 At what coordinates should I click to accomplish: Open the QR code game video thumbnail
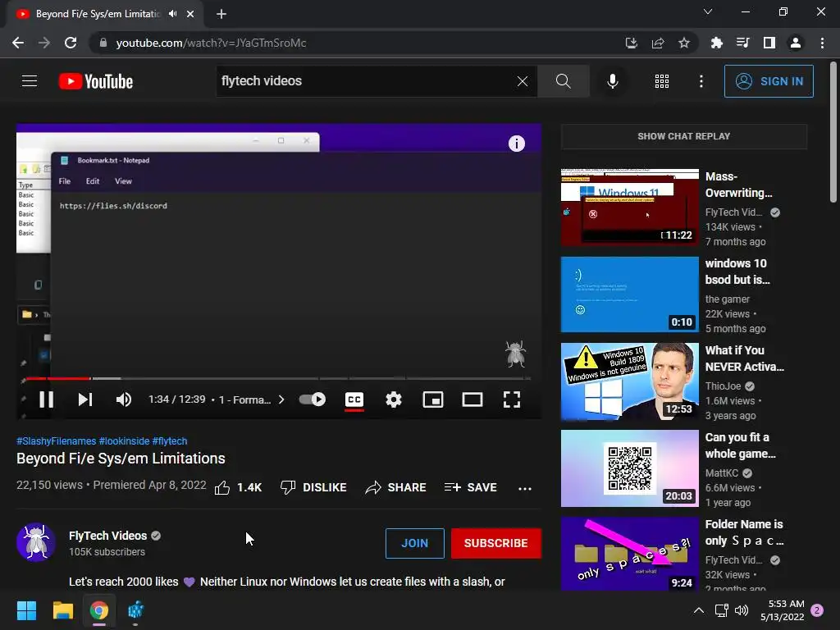(x=630, y=468)
